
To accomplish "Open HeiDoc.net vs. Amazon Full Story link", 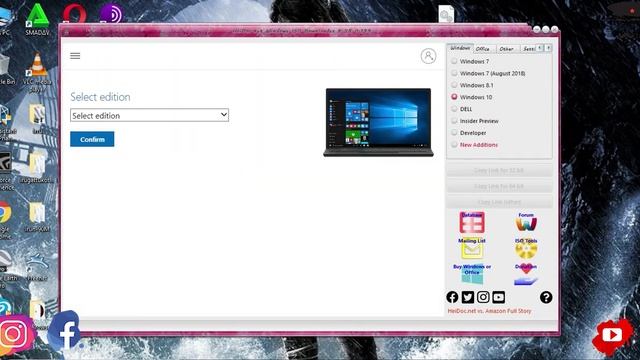I will (489, 311).
